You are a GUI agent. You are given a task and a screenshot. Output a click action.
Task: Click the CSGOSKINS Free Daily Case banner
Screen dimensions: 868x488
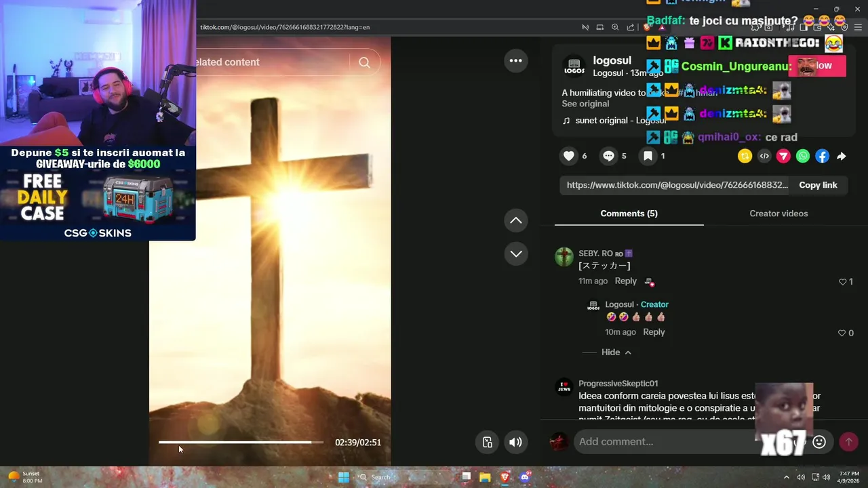tap(98, 193)
